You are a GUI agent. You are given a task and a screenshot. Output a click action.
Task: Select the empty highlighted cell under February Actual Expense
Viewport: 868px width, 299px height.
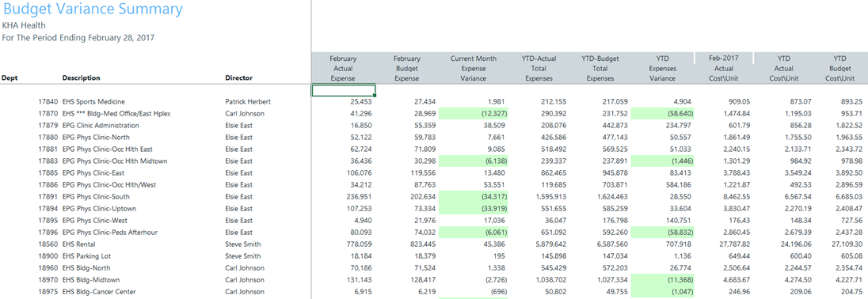click(x=344, y=90)
